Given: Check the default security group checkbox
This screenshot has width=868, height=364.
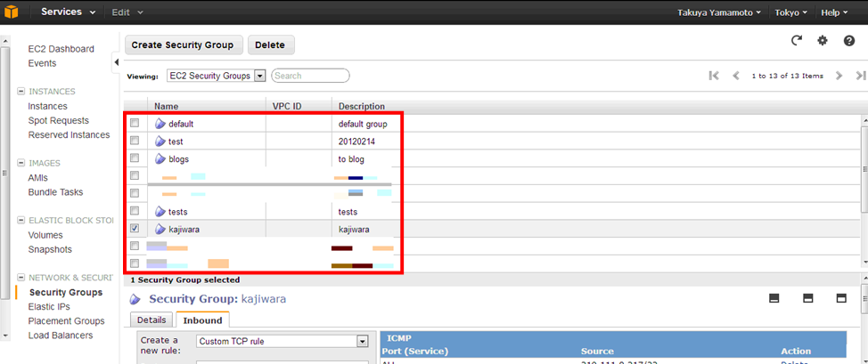Looking at the screenshot, I should pos(135,124).
